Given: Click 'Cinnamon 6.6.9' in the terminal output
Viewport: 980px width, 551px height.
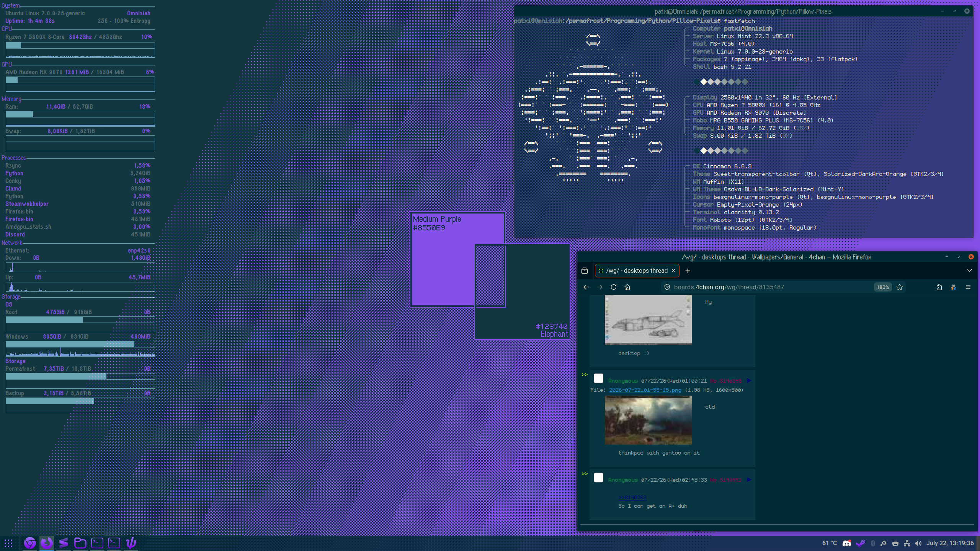Looking at the screenshot, I should coord(727,166).
